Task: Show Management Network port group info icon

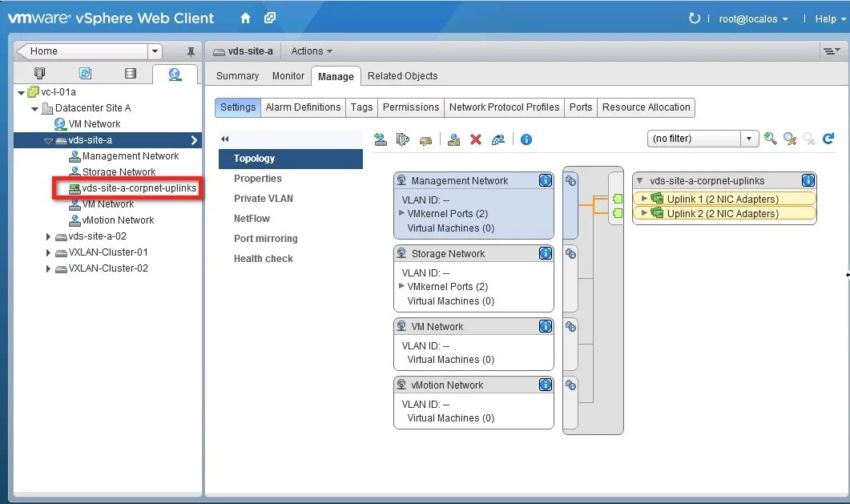Action: (x=546, y=180)
